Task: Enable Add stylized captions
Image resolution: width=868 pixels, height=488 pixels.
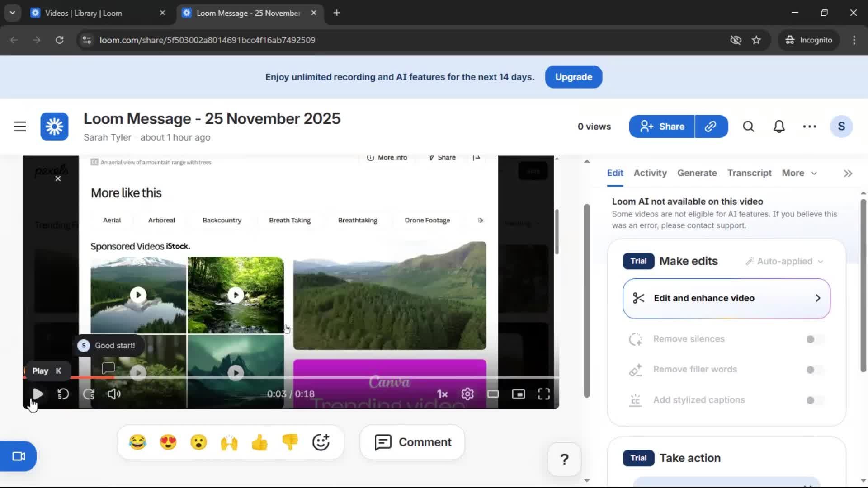Action: coord(811,400)
